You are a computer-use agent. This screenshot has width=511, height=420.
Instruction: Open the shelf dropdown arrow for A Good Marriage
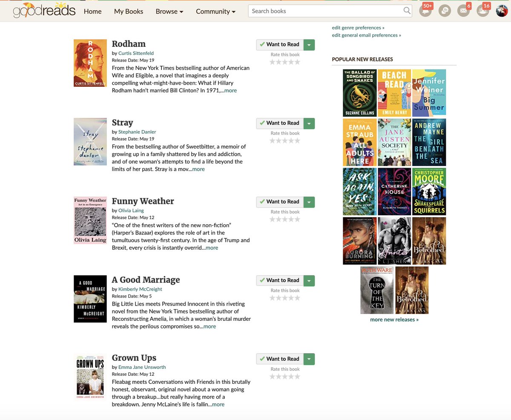click(x=310, y=280)
